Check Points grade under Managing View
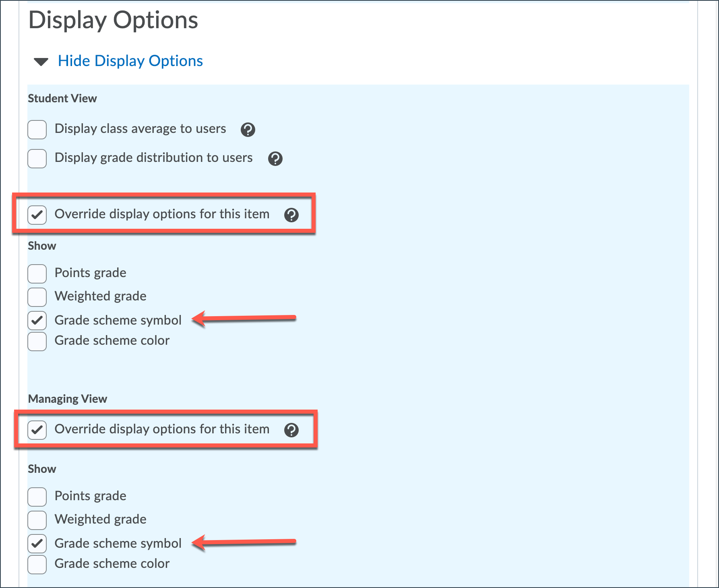The image size is (719, 588). tap(37, 497)
